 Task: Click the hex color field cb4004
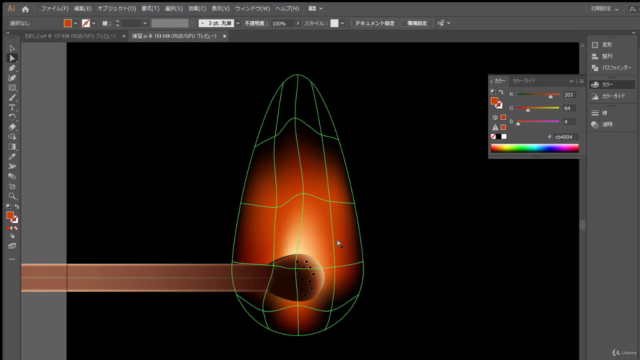coord(565,137)
